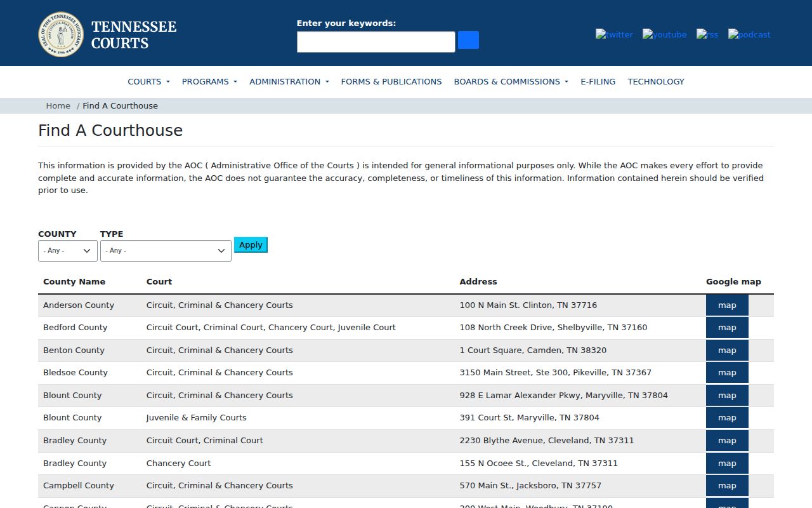Image resolution: width=812 pixels, height=508 pixels.
Task: Open map for Bledsoe County courthouse
Action: coord(727,373)
